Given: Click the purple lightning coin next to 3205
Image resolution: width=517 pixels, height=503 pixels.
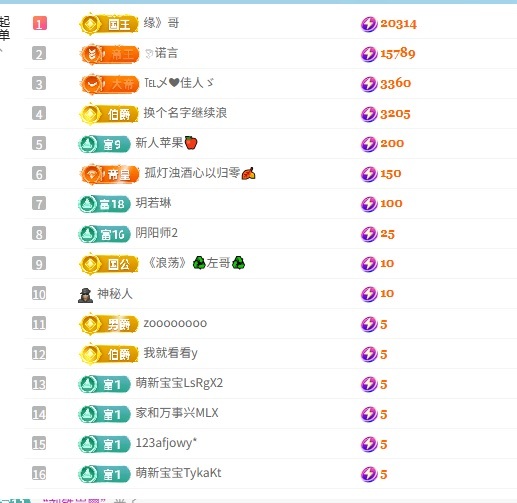Looking at the screenshot, I should (369, 114).
